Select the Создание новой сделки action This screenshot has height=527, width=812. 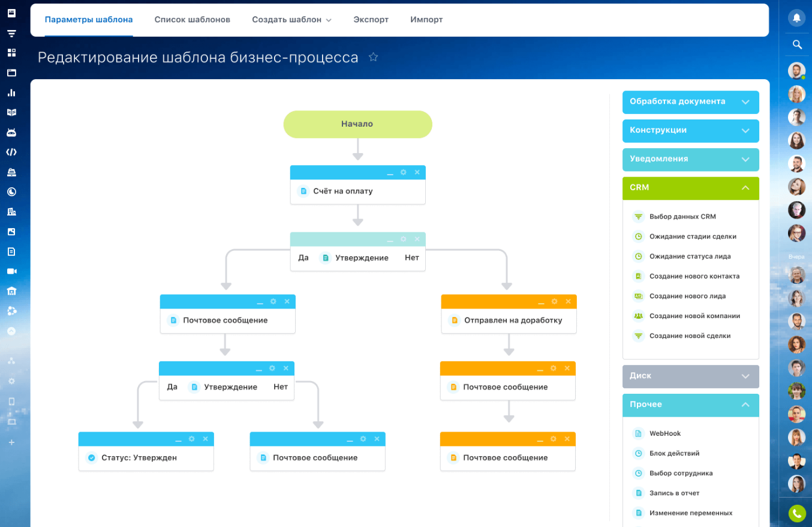(690, 336)
